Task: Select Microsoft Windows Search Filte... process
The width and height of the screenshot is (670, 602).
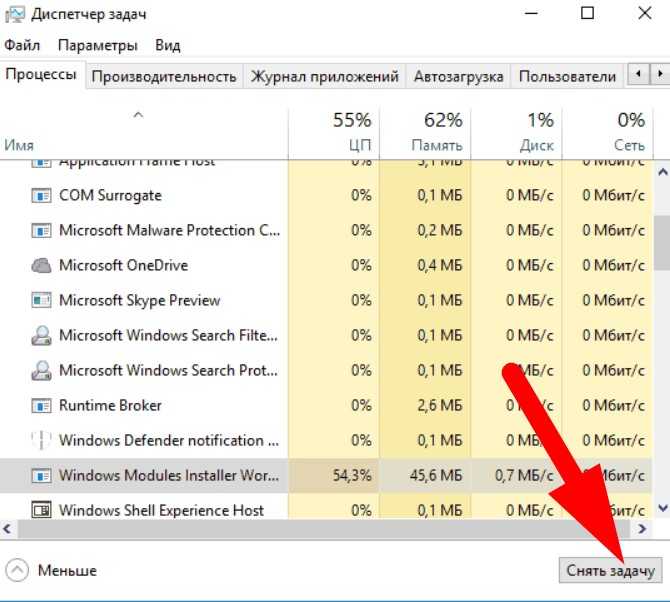Action: click(168, 335)
